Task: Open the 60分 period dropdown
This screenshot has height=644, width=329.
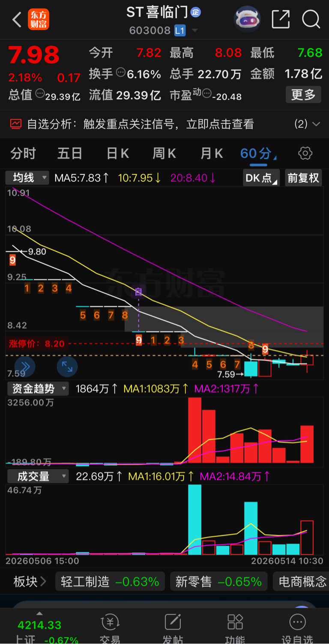Action: [x=258, y=153]
